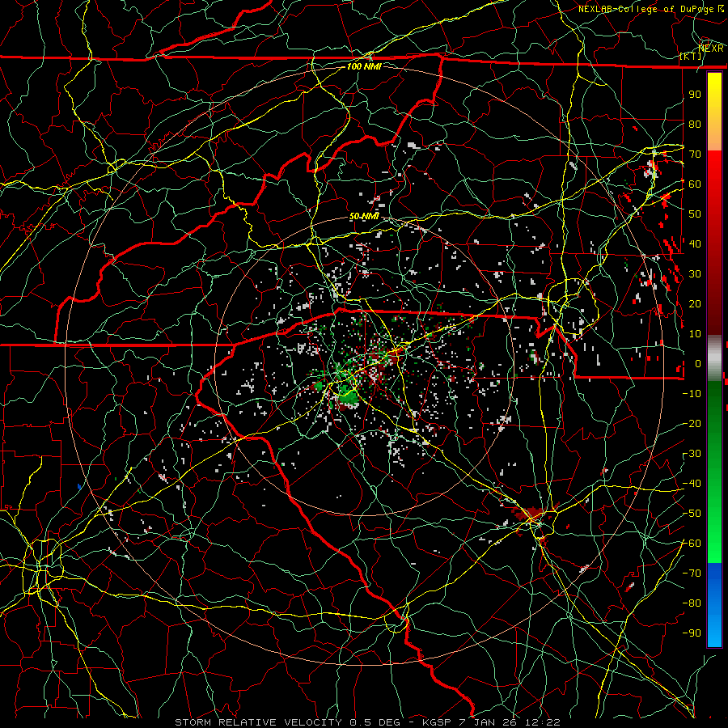This screenshot has width=728, height=728.
Task: Click the "12:22" timestamp in caption
Action: 543,722
